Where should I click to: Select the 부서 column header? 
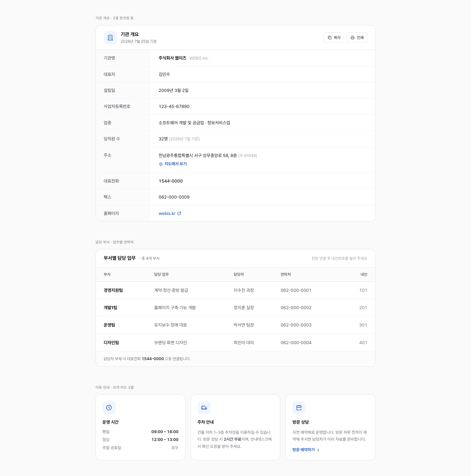coord(107,274)
